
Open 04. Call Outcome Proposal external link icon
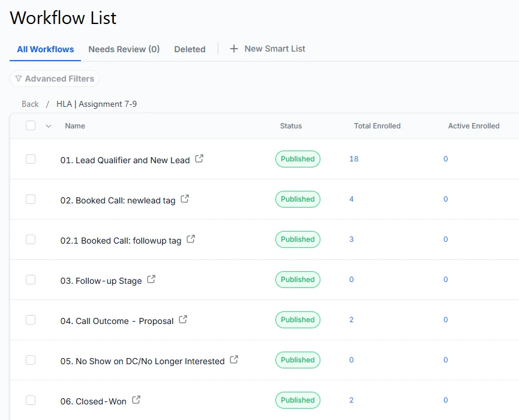point(183,319)
